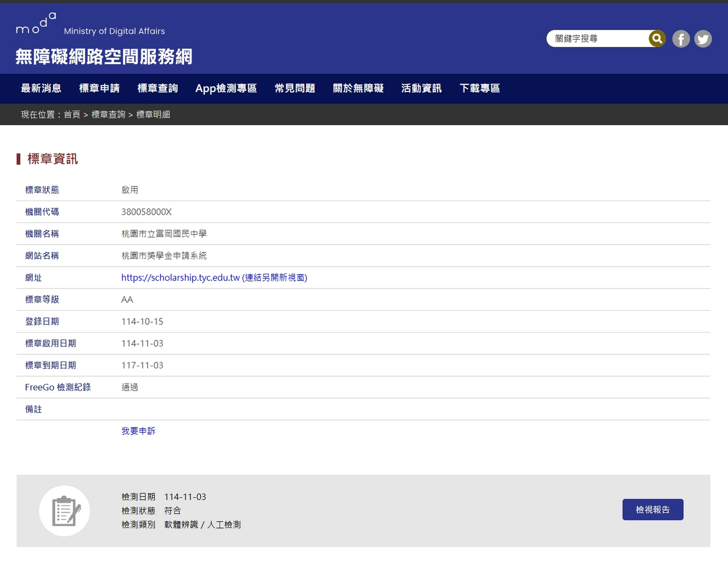Image resolution: width=728 pixels, height=570 pixels.
Task: Select 標章查詢 in the navigation bar
Action: pyautogui.click(x=158, y=88)
